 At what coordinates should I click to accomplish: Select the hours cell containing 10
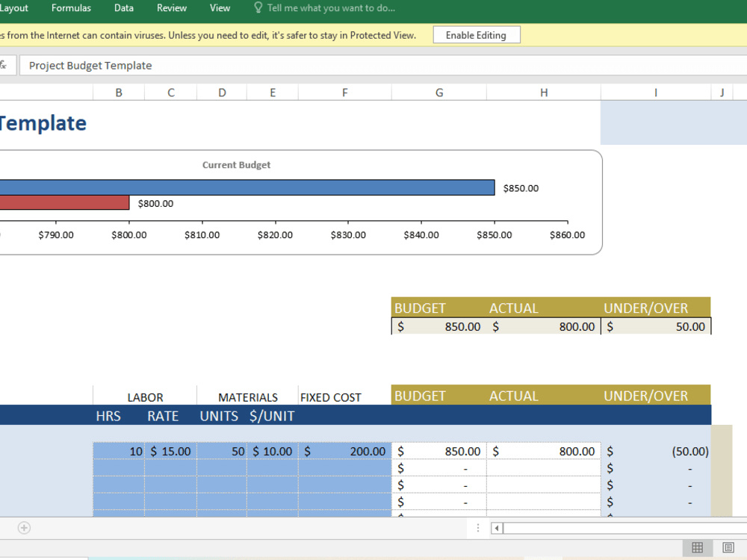click(x=119, y=451)
